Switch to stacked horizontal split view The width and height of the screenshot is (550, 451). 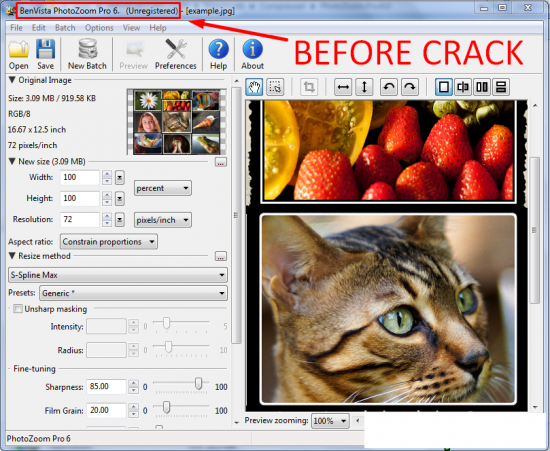pos(501,87)
